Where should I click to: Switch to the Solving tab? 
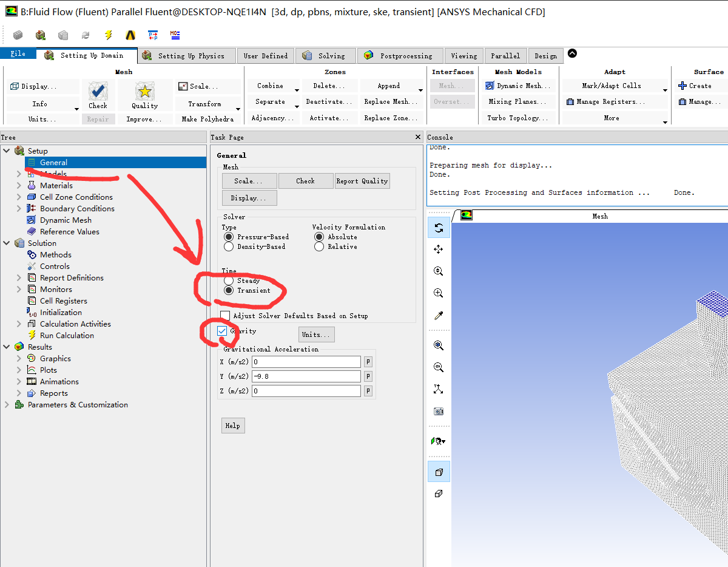[x=325, y=56]
